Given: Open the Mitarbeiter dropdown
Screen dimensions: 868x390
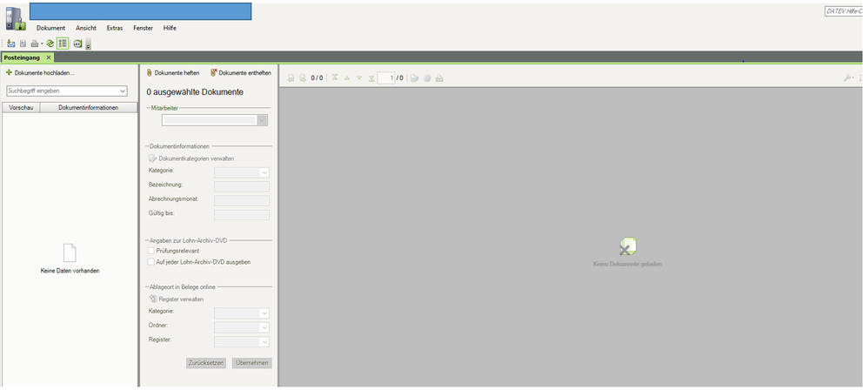Looking at the screenshot, I should [x=262, y=120].
